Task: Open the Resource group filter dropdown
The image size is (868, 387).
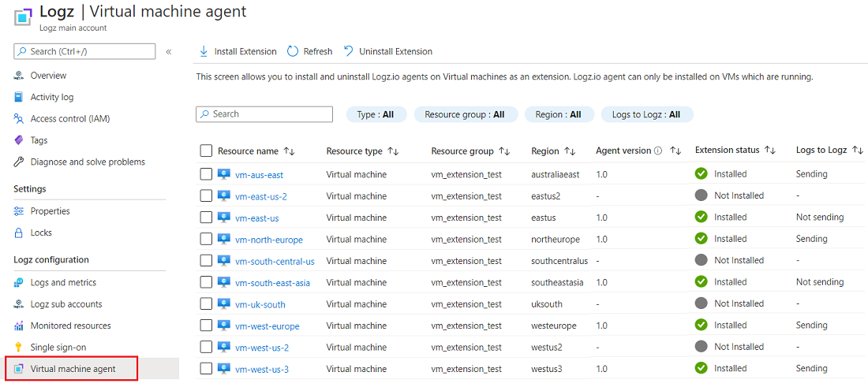Action: pos(465,114)
